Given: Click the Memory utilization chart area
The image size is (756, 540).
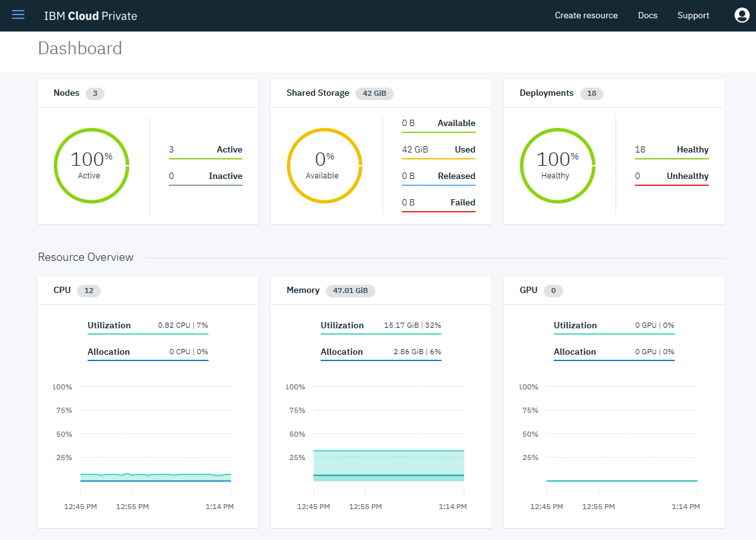Looking at the screenshot, I should click(389, 463).
